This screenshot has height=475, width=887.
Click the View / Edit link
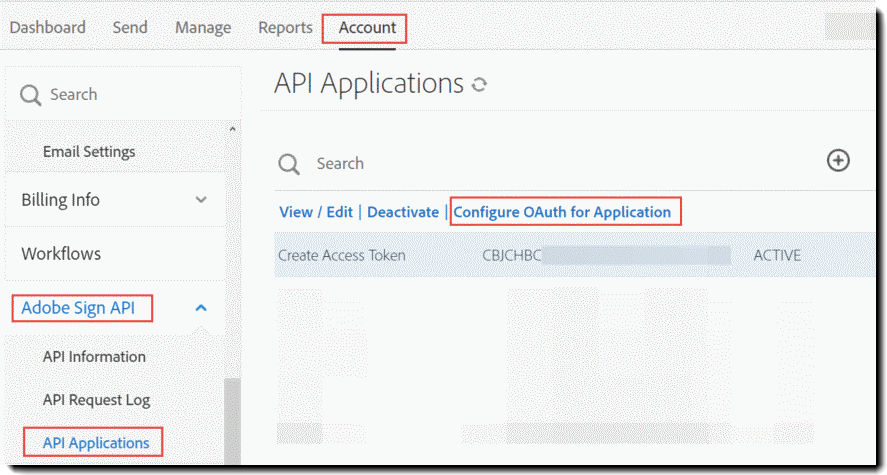[316, 212]
